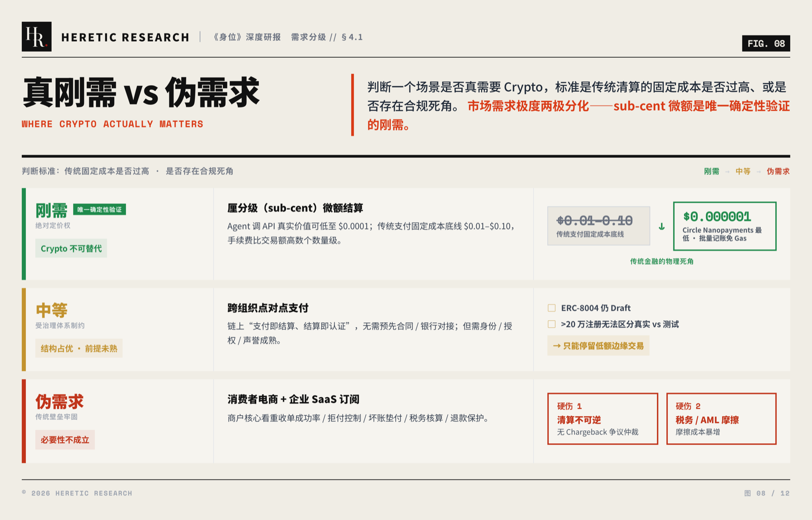Click the 必要性不成立 tag

[65, 440]
